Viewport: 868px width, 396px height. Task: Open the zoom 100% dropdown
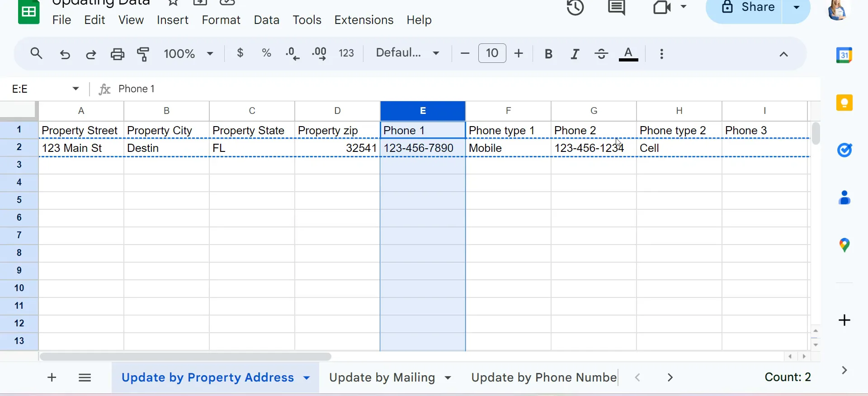[x=188, y=54]
